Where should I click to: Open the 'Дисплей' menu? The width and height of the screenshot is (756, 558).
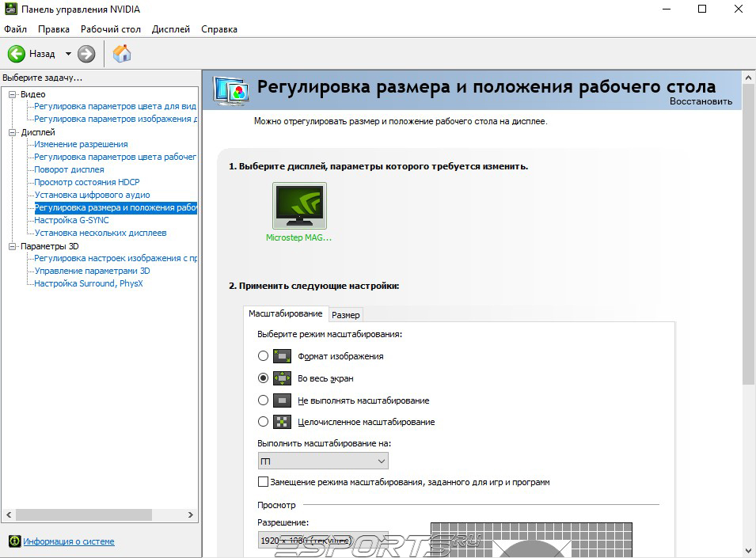point(171,29)
